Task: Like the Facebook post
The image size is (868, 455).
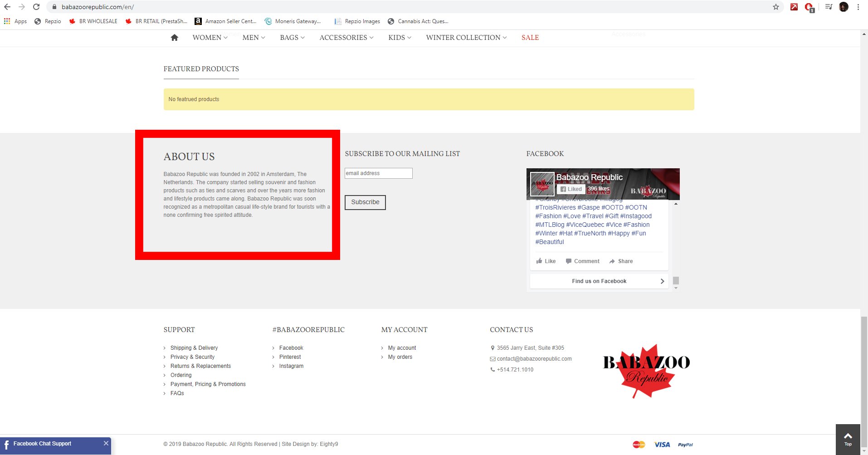Action: (546, 261)
